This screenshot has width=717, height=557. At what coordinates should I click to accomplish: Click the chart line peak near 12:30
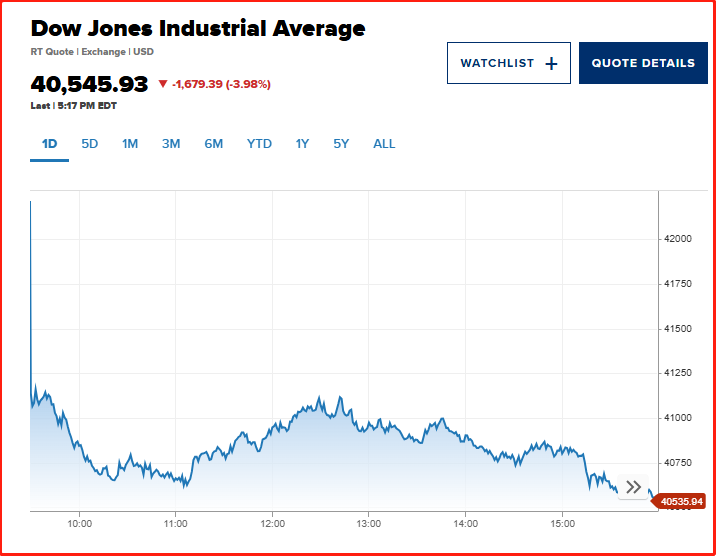(317, 398)
